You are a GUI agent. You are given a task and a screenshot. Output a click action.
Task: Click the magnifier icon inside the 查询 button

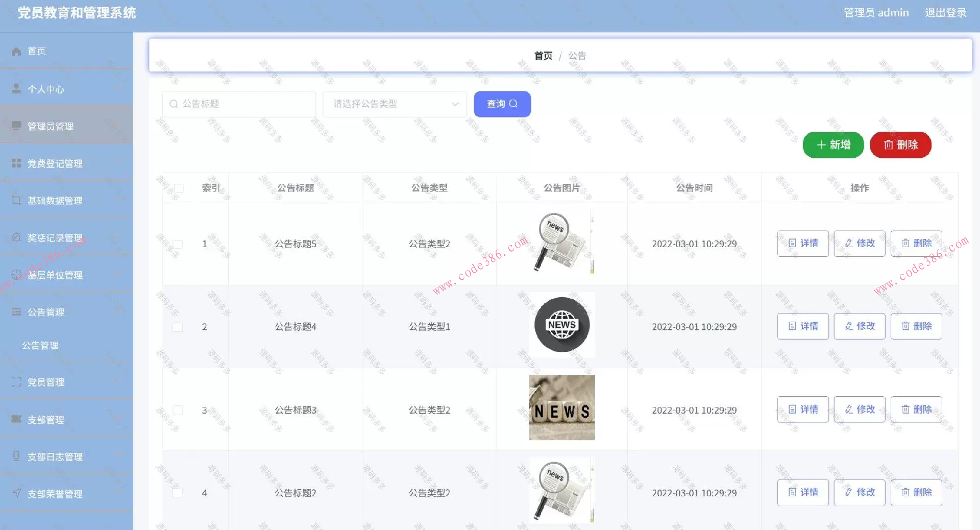(x=514, y=104)
